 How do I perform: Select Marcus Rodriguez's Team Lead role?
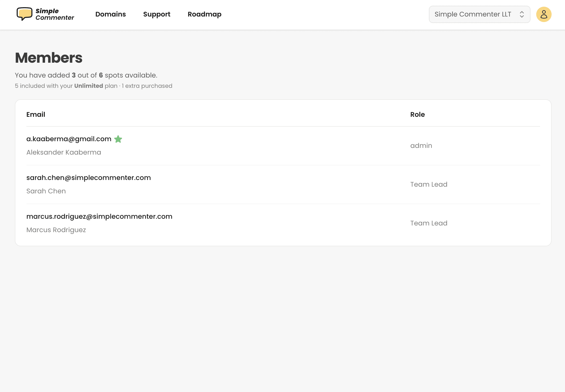(x=429, y=223)
